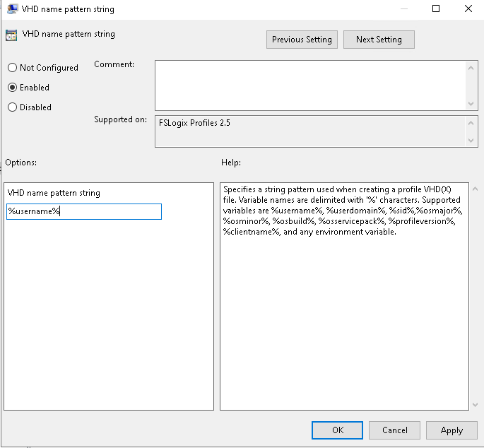The height and width of the screenshot is (448, 484).
Task: Go to Next Setting
Action: (379, 40)
